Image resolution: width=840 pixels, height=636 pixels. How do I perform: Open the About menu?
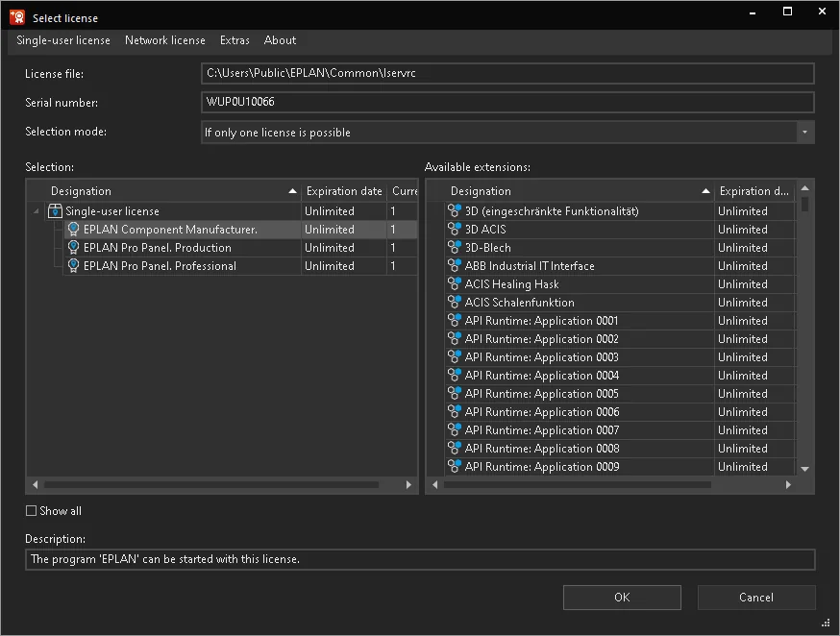[x=280, y=40]
